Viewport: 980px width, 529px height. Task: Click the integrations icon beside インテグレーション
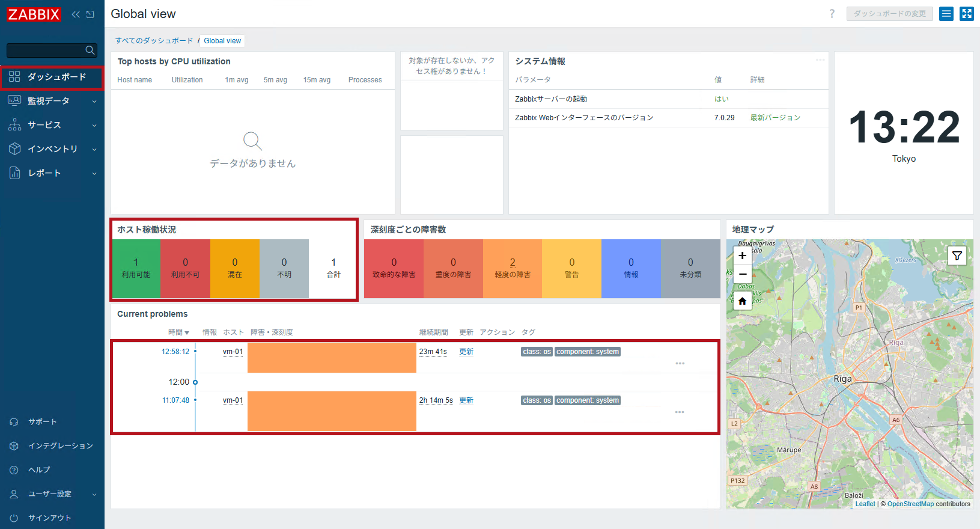coord(14,446)
